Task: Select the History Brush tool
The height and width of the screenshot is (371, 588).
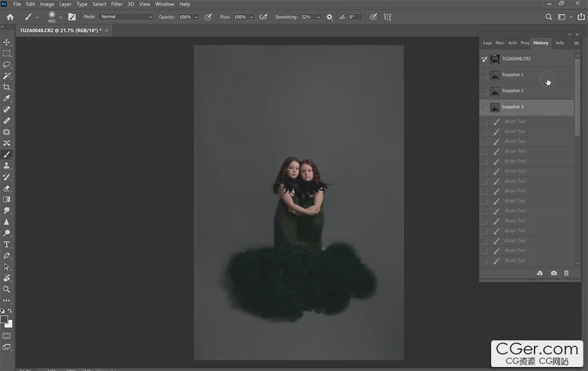Action: coord(7,177)
